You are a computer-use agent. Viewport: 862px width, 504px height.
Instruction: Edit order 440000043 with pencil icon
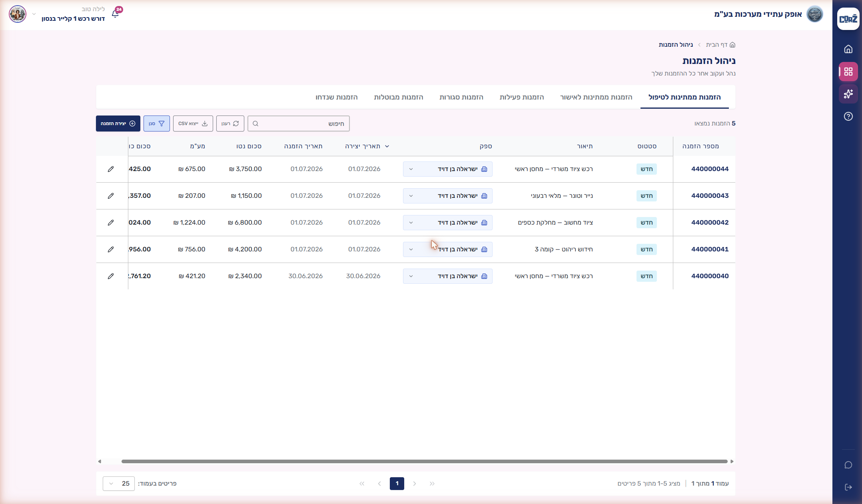pos(111,196)
